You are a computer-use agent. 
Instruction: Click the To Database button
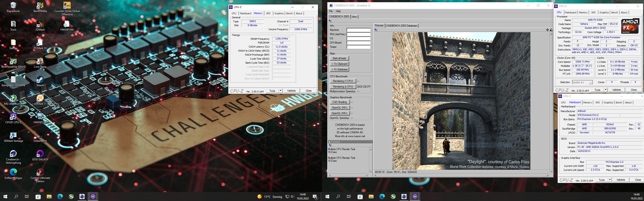pos(339,69)
